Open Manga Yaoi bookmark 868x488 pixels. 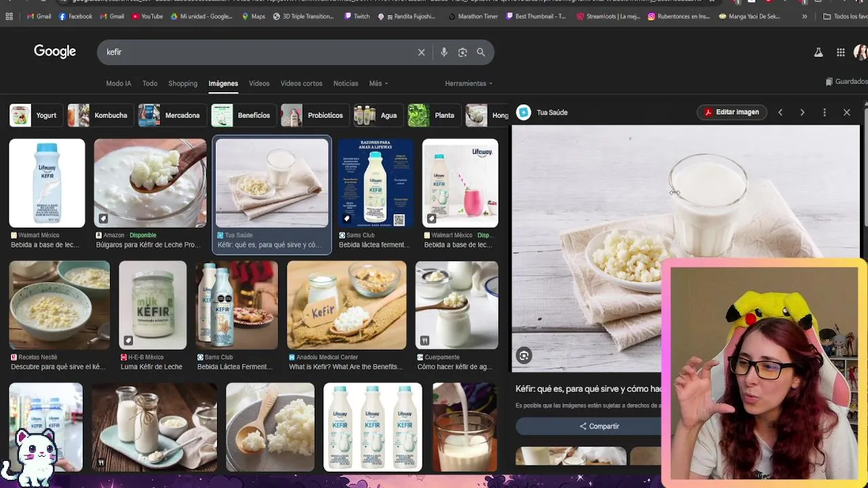pyautogui.click(x=749, y=16)
